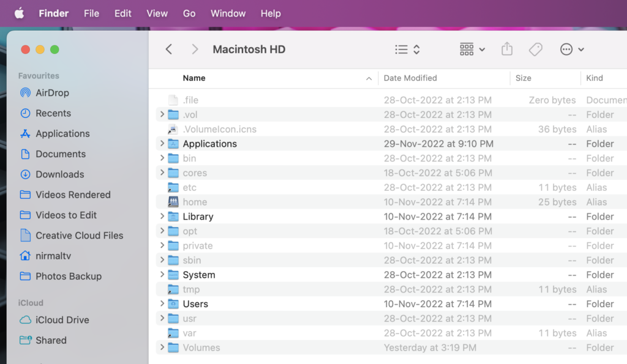Viewport: 627px width, 364px height.
Task: Select the Users folder icon
Action: 173,303
